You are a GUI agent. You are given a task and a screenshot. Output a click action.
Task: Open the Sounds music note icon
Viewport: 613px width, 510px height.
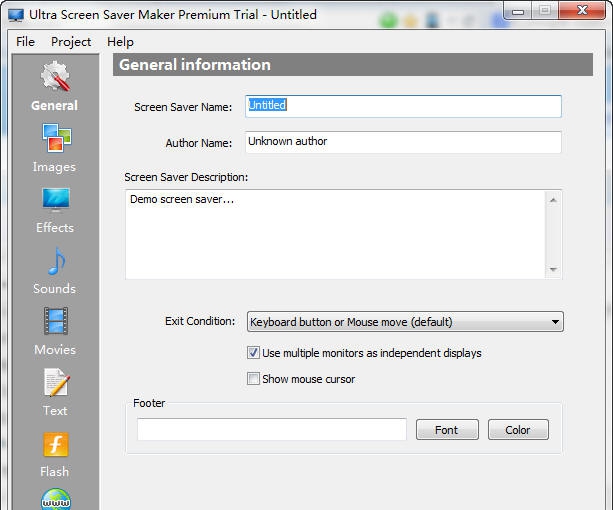[x=57, y=261]
